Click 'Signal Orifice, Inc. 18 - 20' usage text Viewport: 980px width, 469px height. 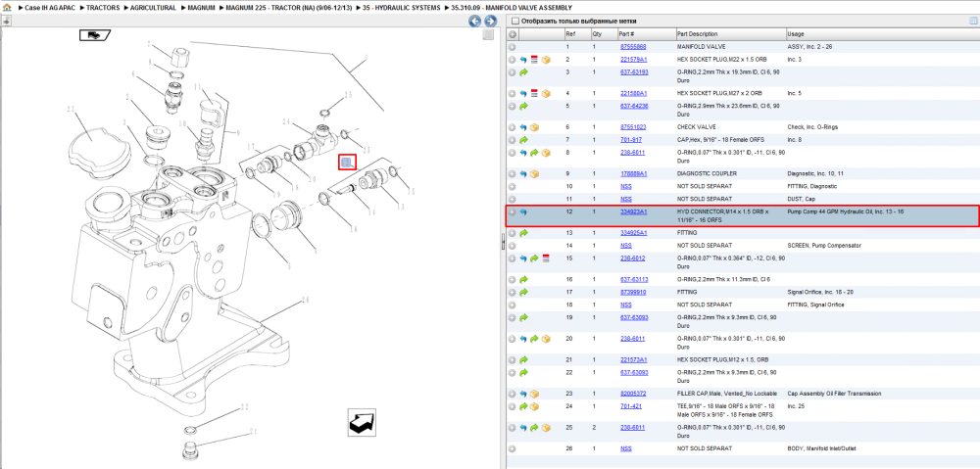pos(822,292)
